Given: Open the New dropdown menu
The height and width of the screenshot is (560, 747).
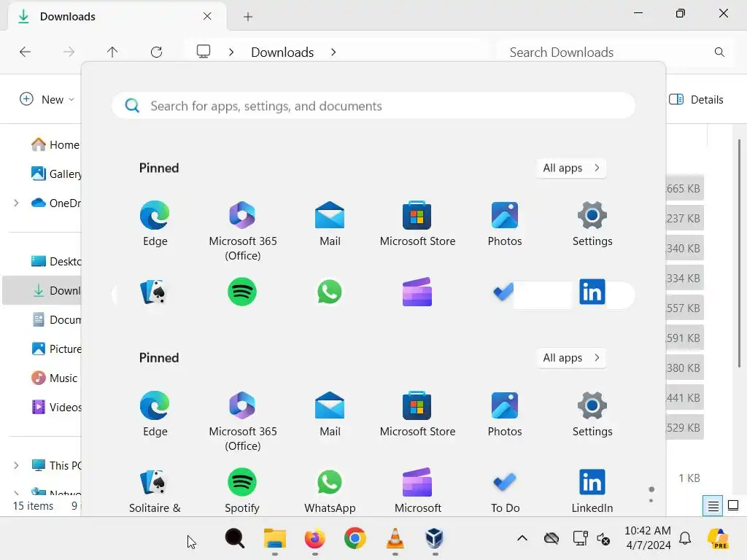Looking at the screenshot, I should 47,99.
